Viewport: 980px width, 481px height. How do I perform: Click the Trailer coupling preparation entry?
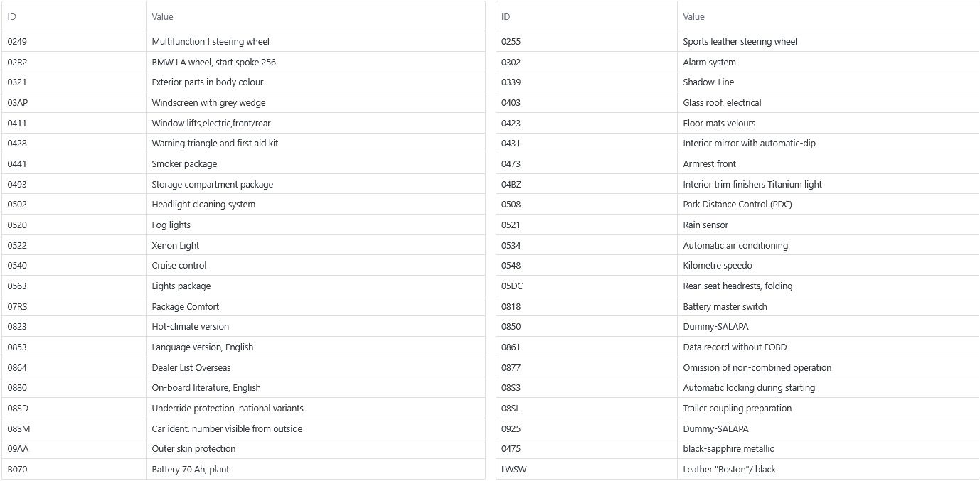pos(737,409)
